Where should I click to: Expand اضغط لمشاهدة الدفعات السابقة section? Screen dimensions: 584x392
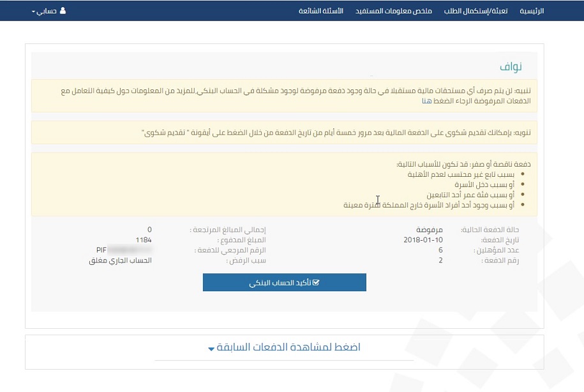pyautogui.click(x=285, y=347)
